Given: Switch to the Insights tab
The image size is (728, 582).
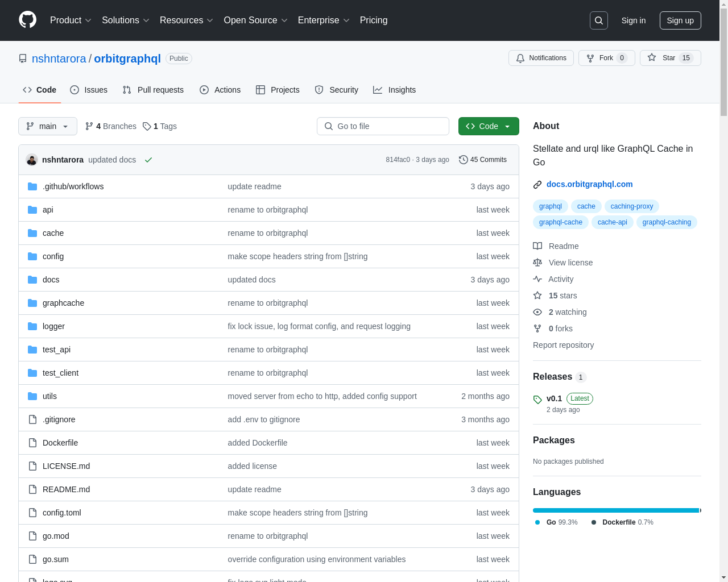Looking at the screenshot, I should point(395,90).
